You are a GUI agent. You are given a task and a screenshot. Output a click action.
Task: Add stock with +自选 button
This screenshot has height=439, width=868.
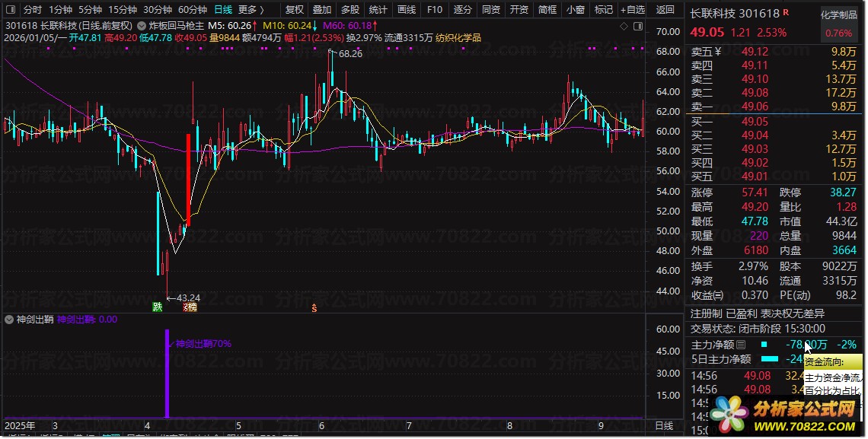pos(632,10)
